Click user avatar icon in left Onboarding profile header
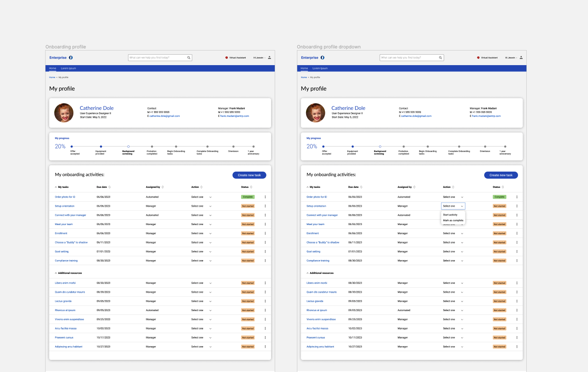The width and height of the screenshot is (588, 372). [x=269, y=58]
